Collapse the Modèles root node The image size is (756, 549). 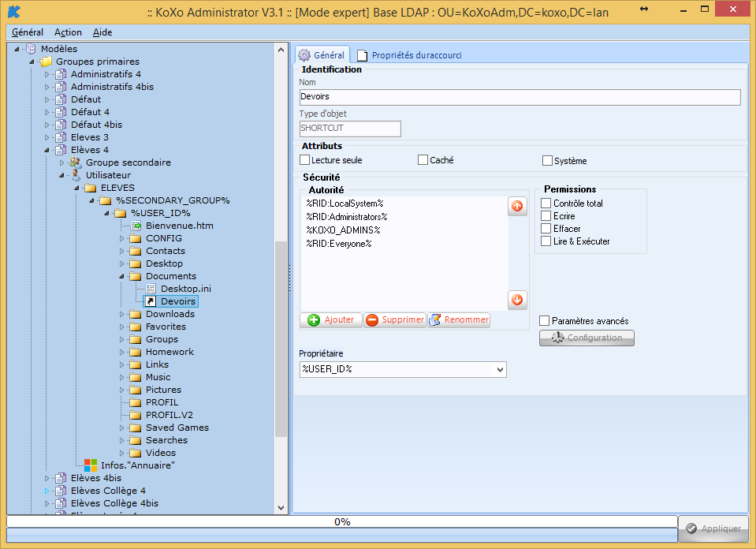17,49
